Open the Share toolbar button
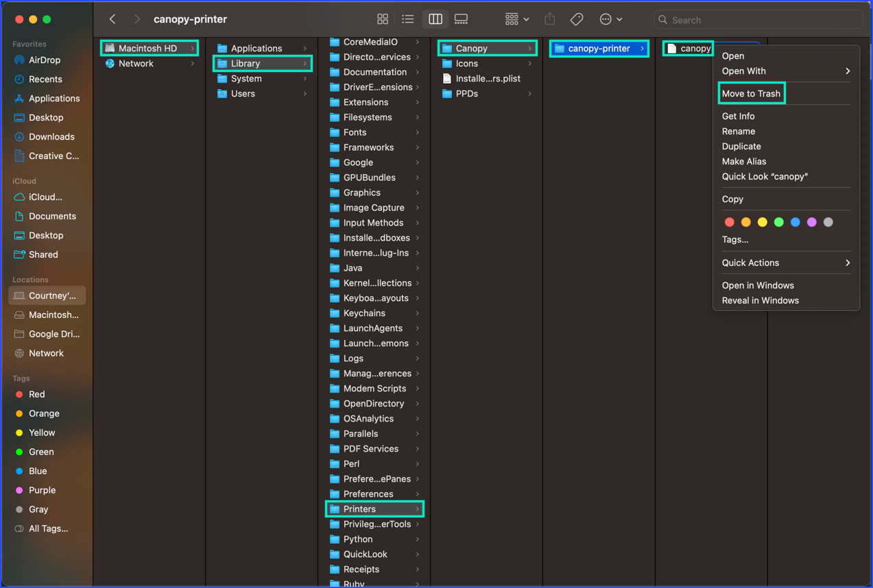 (550, 19)
